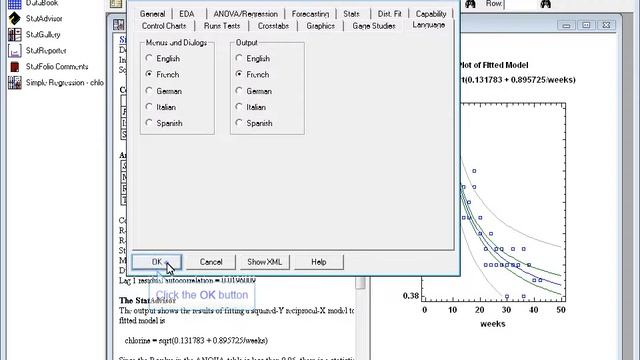This screenshot has height=360, width=640.
Task: Switch to the General tab
Action: click(x=152, y=14)
